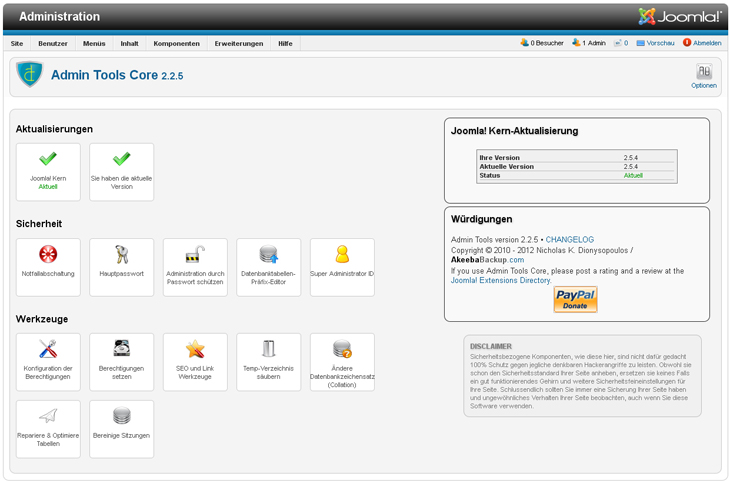Open 'Temp-Verzeichnis säubern' trash icon
The height and width of the screenshot is (483, 730).
tap(269, 362)
